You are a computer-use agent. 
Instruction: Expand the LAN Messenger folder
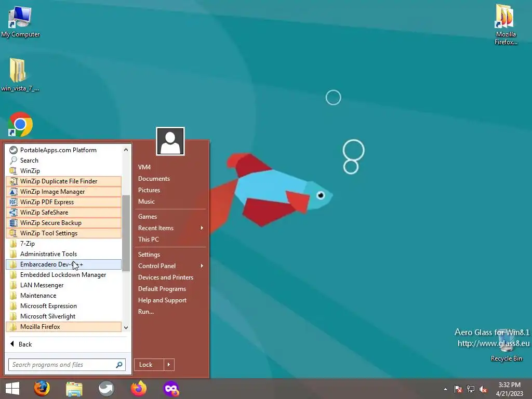click(x=64, y=285)
